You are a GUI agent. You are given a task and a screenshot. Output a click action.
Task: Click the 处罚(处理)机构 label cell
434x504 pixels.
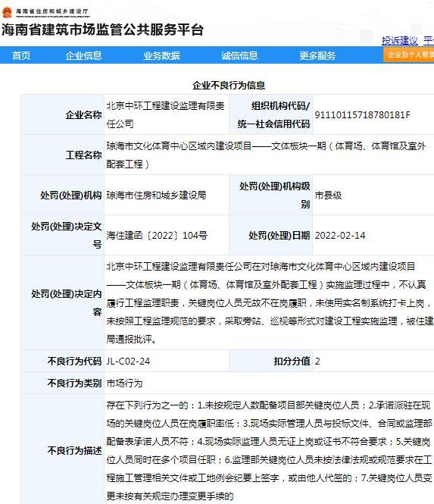(x=63, y=195)
